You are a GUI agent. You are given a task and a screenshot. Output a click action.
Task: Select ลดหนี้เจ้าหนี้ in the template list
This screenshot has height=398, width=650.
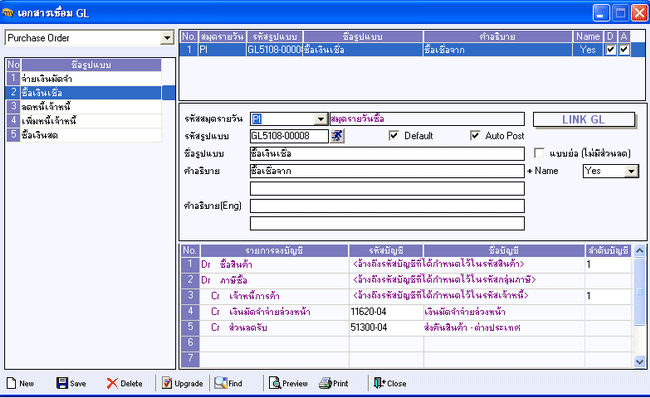[x=91, y=107]
